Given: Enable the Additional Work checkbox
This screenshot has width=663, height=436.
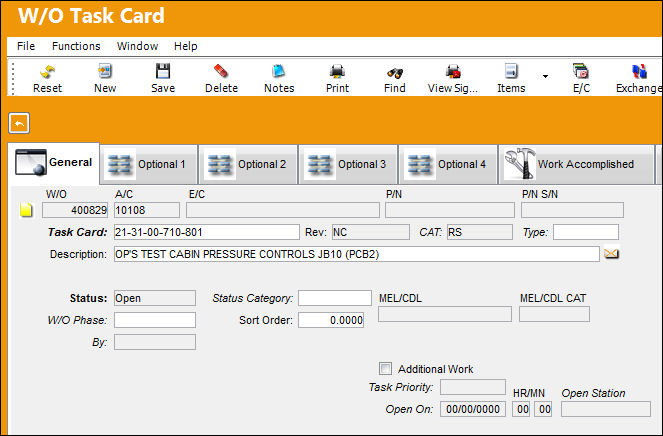Looking at the screenshot, I should [385, 368].
